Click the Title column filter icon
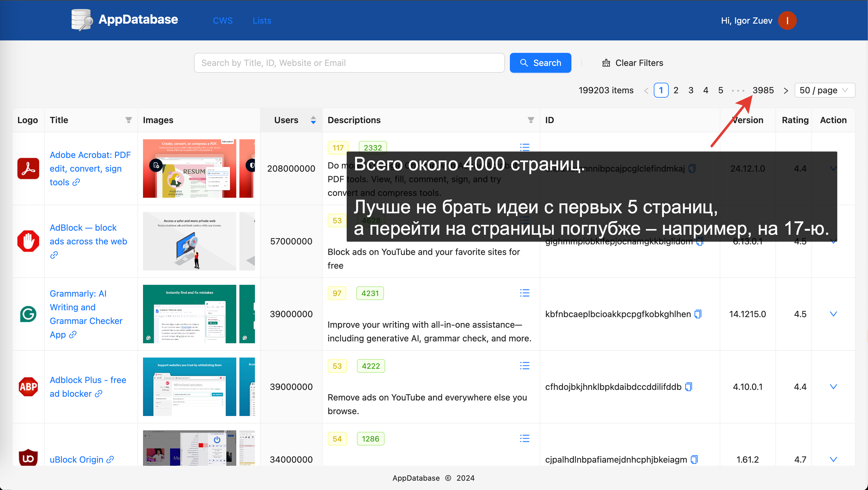The width and height of the screenshot is (868, 490). 128,120
